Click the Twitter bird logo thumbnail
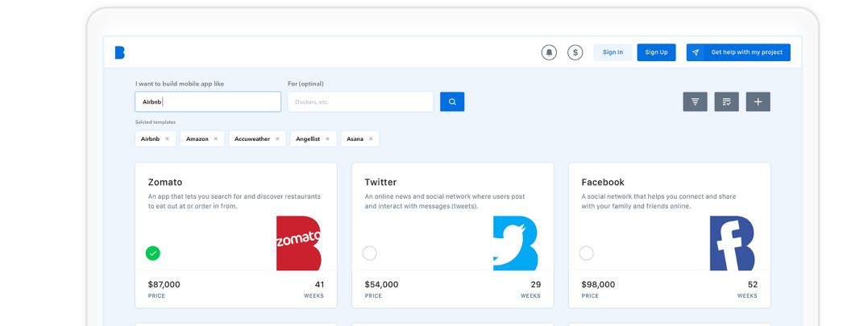This screenshot has width=868, height=326. [x=515, y=243]
